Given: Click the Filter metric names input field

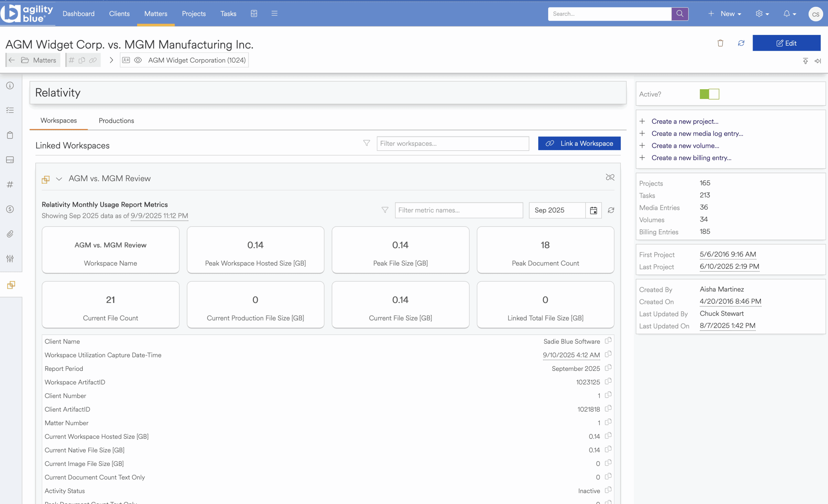Looking at the screenshot, I should [x=459, y=210].
